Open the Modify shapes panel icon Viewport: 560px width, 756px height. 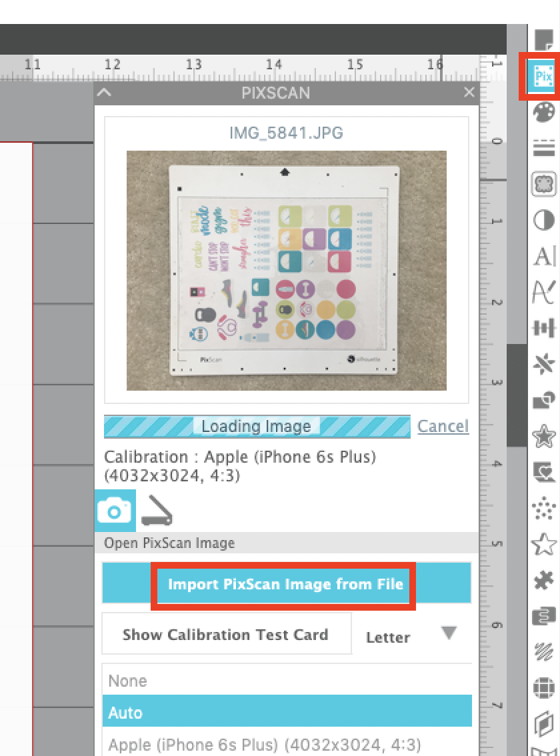point(543,400)
